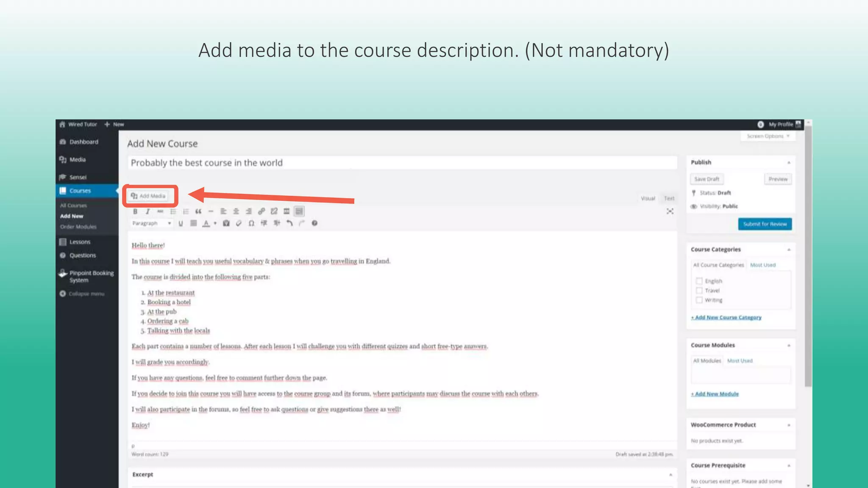The width and height of the screenshot is (868, 488).
Task: Increase indent in the editor
Action: 277,223
